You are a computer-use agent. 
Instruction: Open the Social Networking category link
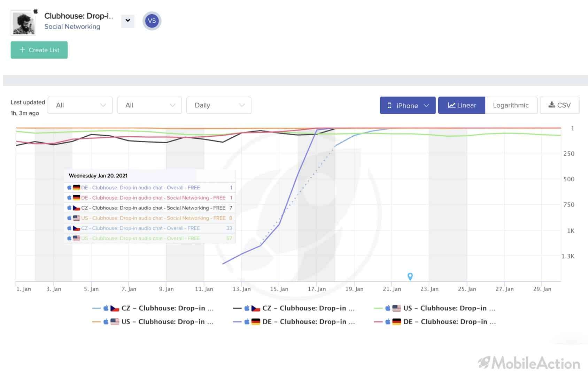72,26
